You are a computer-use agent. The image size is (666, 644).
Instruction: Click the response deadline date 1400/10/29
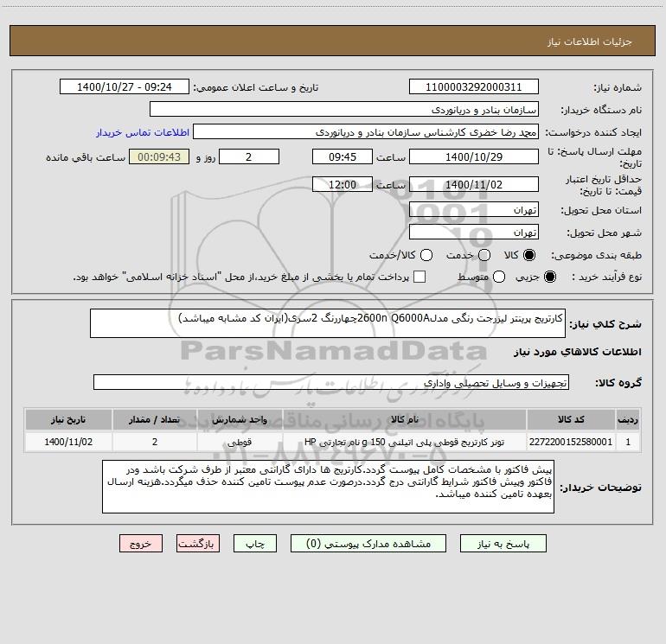pyautogui.click(x=474, y=156)
